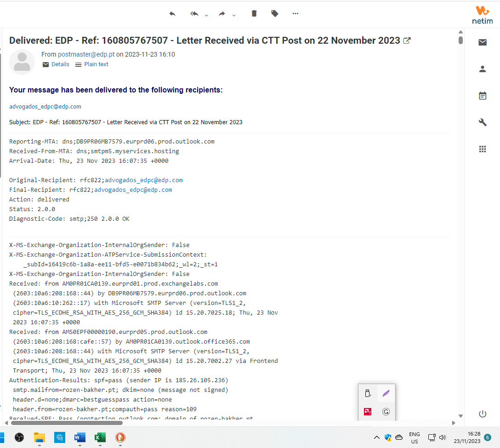The image size is (500, 448).
Task: Open Settings wrench icon in sidebar
Action: coord(483,122)
